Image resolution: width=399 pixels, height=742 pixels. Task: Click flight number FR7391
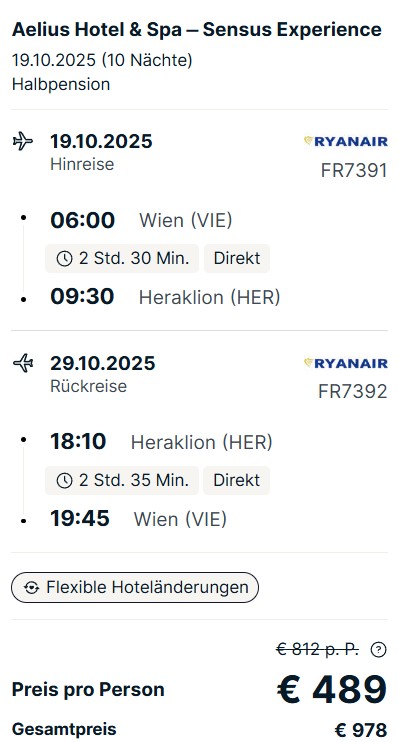pyautogui.click(x=354, y=170)
